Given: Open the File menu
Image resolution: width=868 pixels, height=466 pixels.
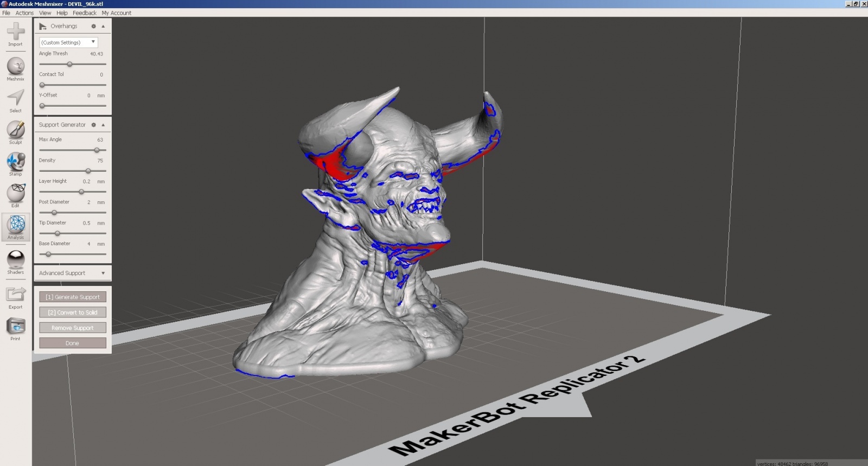Looking at the screenshot, I should (7, 13).
